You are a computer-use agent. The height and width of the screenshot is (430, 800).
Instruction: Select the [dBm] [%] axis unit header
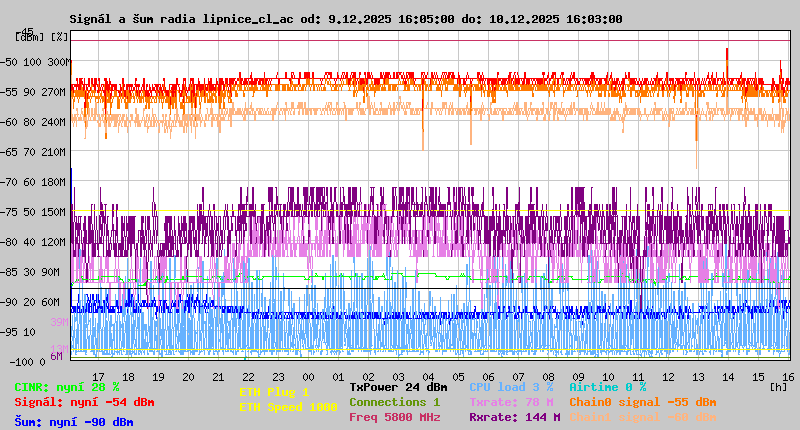[x=42, y=36]
